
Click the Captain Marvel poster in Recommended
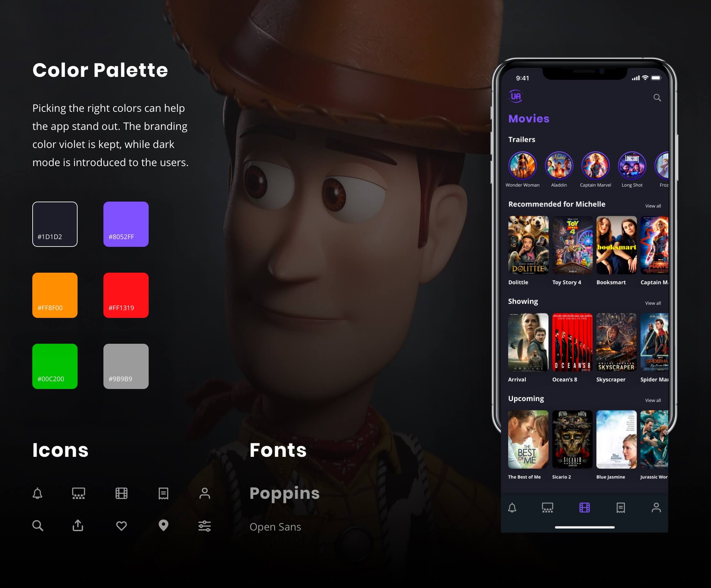654,245
